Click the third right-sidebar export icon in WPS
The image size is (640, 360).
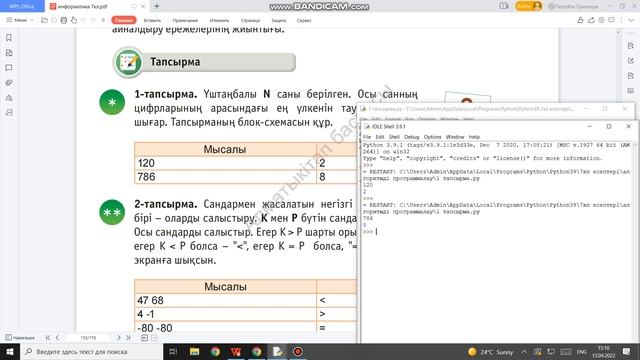(631, 76)
